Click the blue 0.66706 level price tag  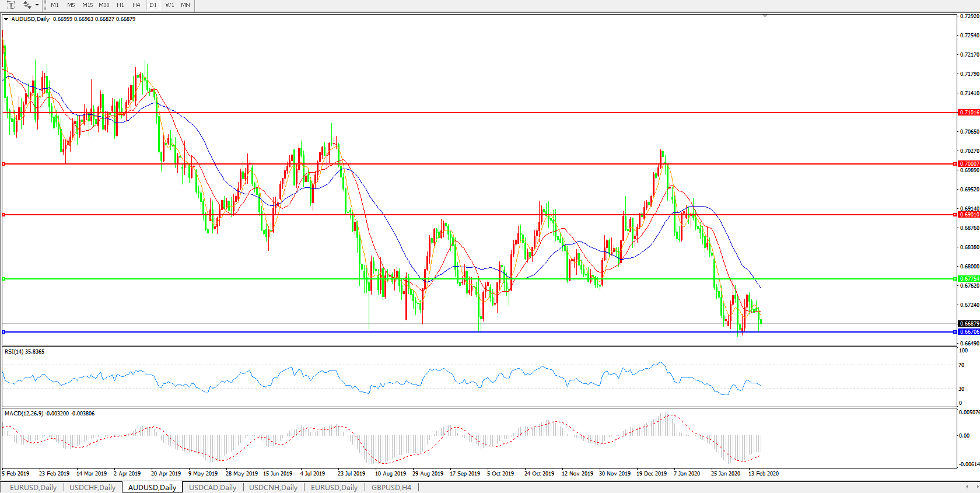point(969,332)
